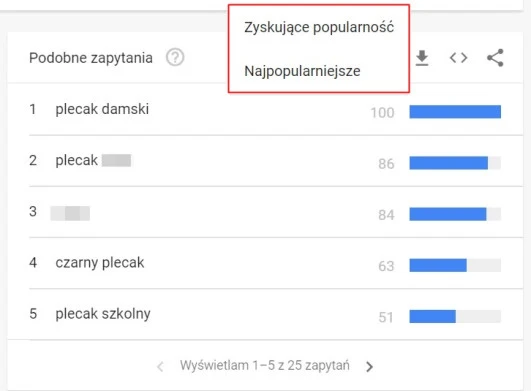
Task: Open the plecak szkolny query
Action: (x=103, y=314)
